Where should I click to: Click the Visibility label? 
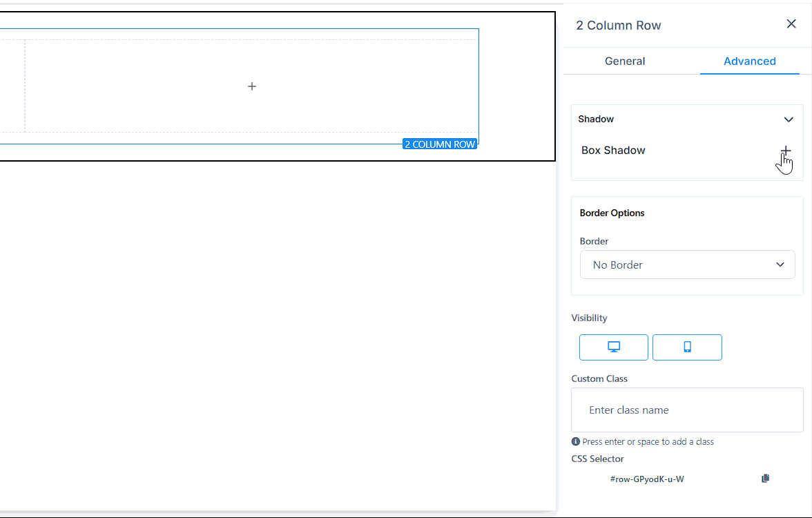[589, 318]
